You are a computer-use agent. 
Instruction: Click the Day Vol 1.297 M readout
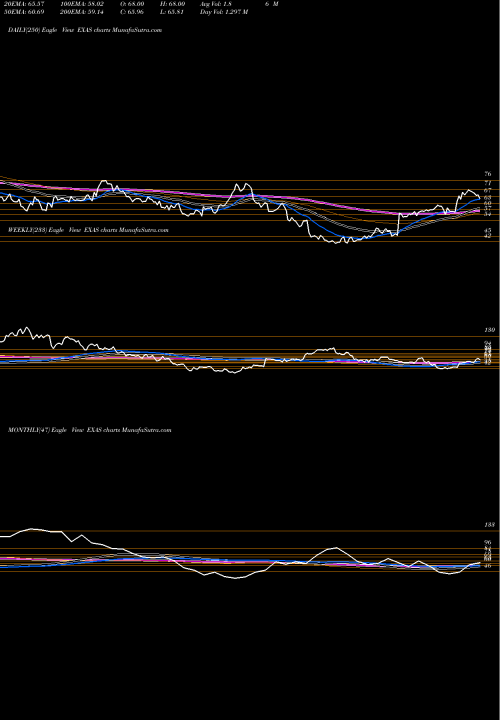(x=224, y=12)
